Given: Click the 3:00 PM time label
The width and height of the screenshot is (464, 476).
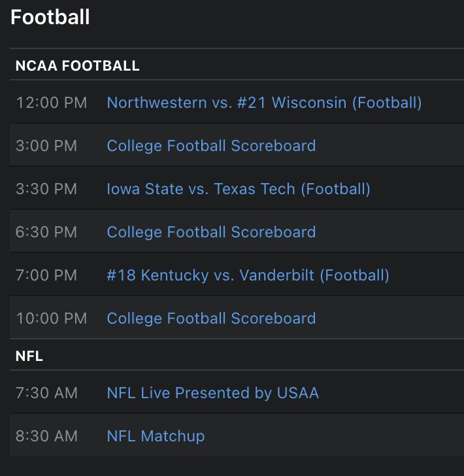Looking at the screenshot, I should pyautogui.click(x=46, y=146).
